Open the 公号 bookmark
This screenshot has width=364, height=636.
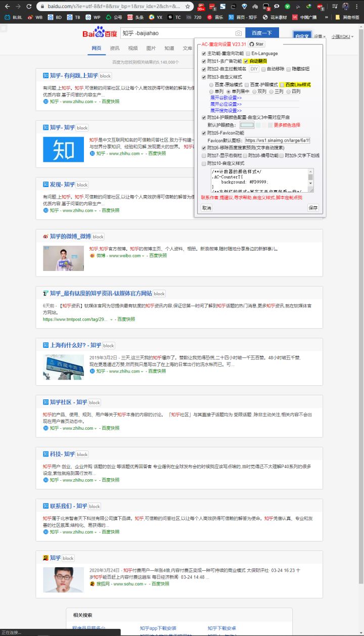pyautogui.click(x=114, y=17)
